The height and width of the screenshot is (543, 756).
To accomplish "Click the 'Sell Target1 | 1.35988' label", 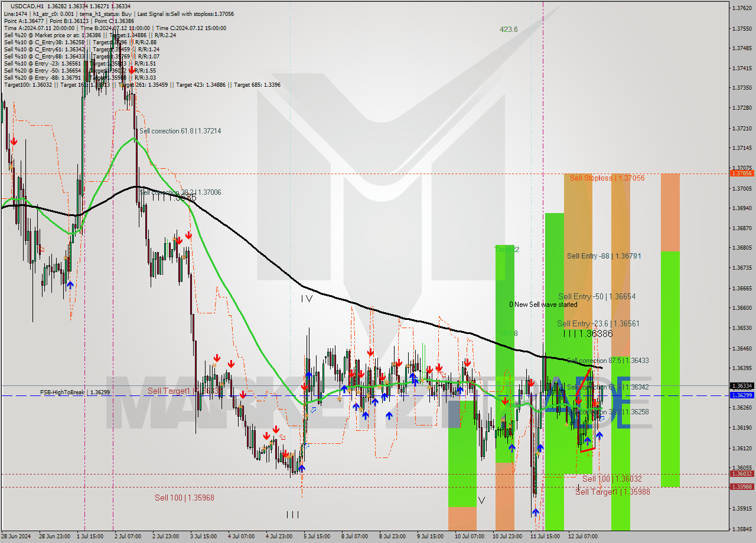I will [612, 492].
